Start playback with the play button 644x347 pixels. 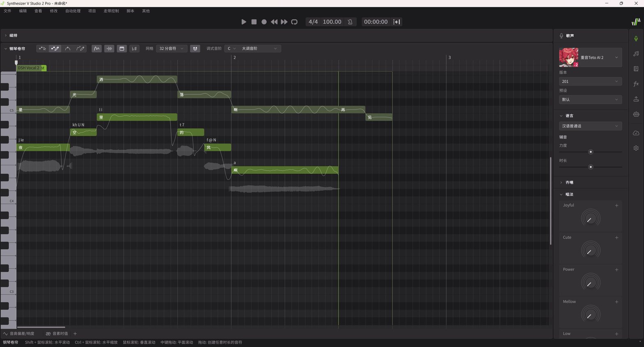[x=244, y=22]
